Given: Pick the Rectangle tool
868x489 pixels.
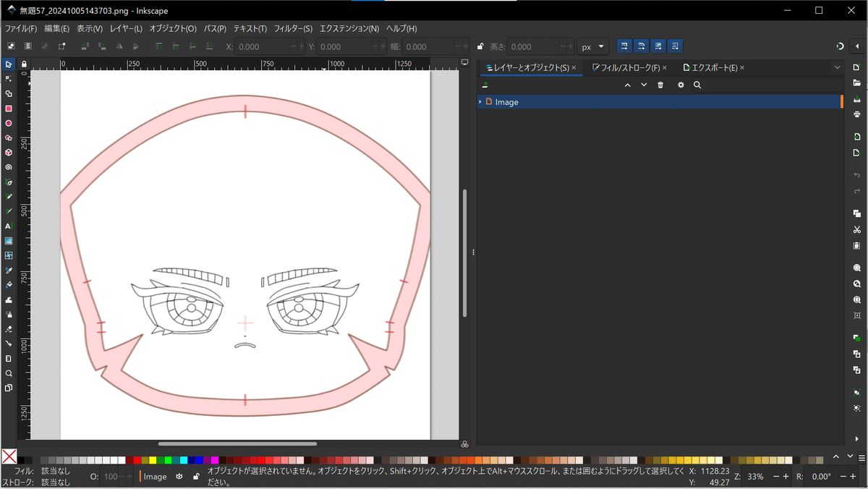Looking at the screenshot, I should click(x=9, y=109).
